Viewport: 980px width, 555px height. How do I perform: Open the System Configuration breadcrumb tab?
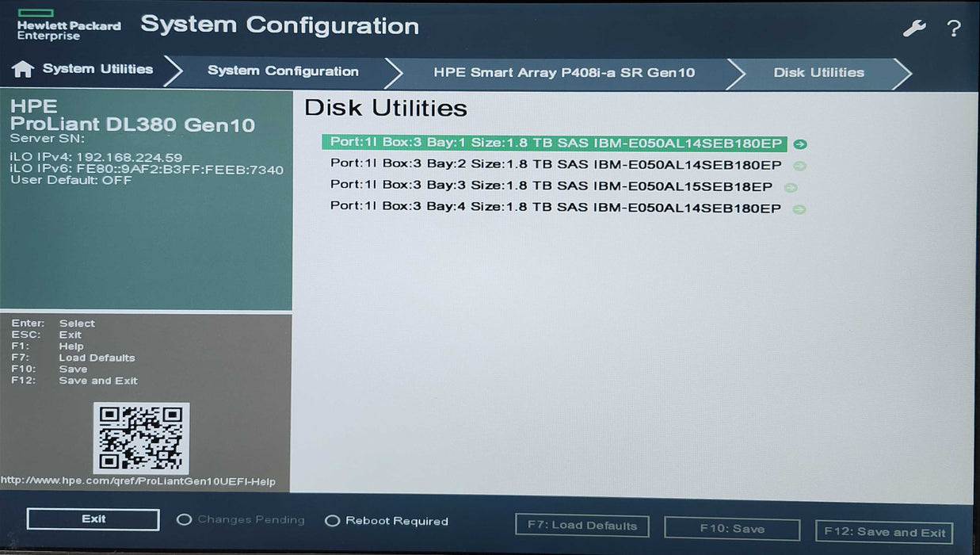point(283,71)
